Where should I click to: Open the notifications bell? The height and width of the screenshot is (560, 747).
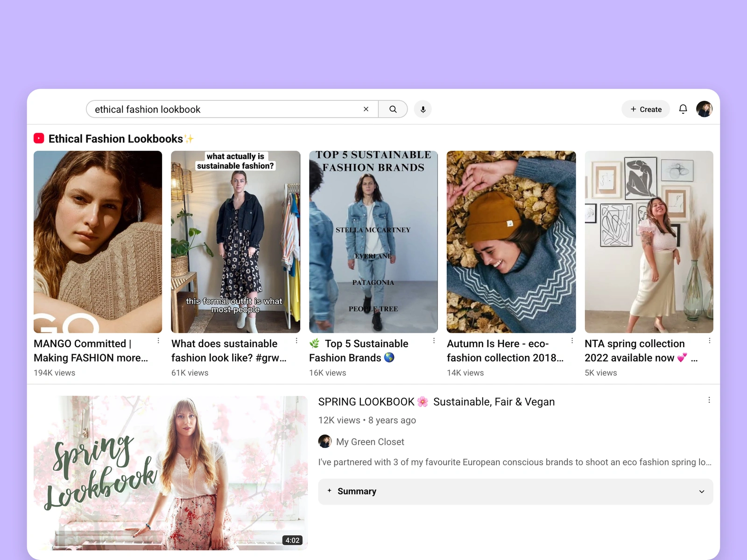coord(683,109)
